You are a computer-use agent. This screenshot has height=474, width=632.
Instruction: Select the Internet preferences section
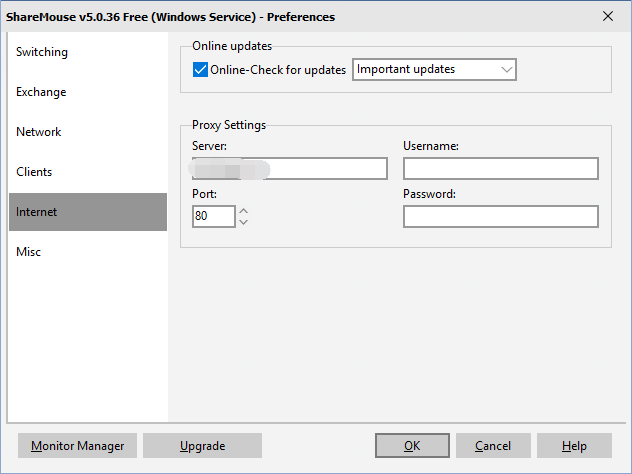(x=88, y=212)
